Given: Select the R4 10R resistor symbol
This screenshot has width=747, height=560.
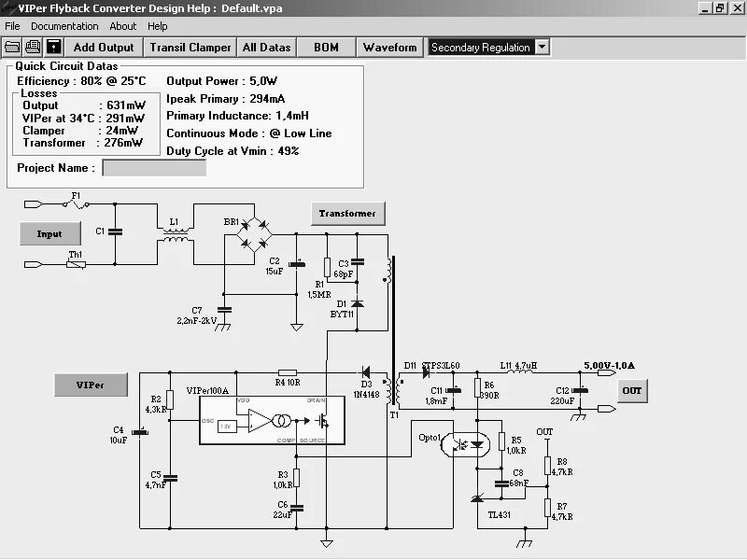Looking at the screenshot, I should [288, 372].
